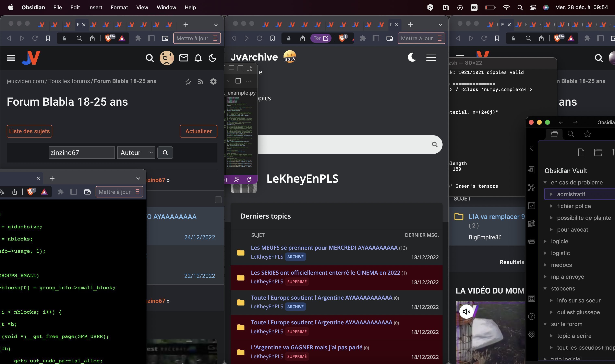Open 'Tous les forums' breadcrumb link
615x364 pixels.
69,81
